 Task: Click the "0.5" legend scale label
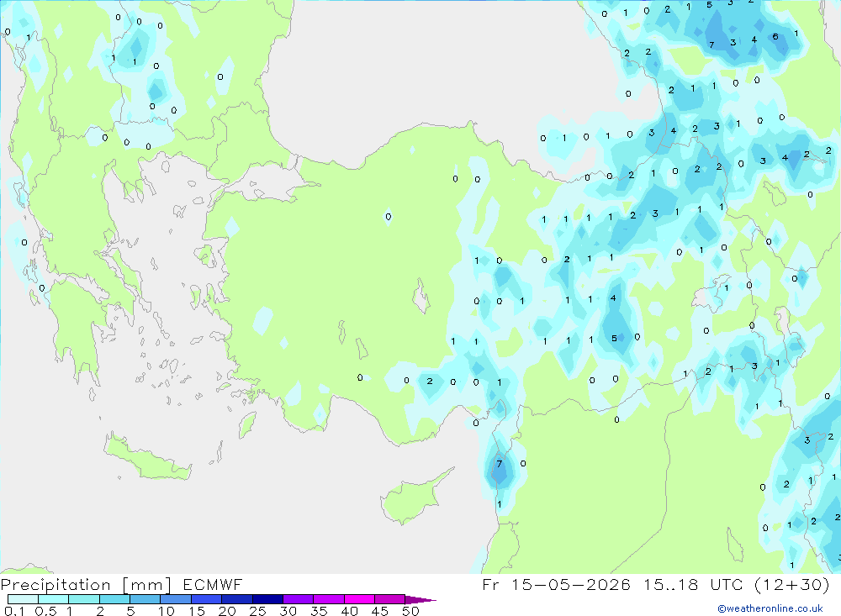click(x=45, y=611)
